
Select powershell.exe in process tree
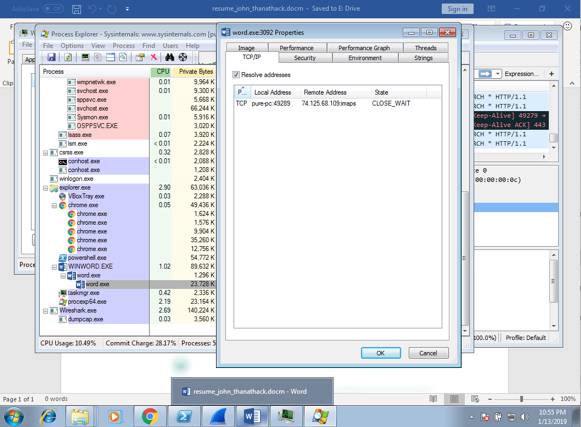[x=87, y=258]
